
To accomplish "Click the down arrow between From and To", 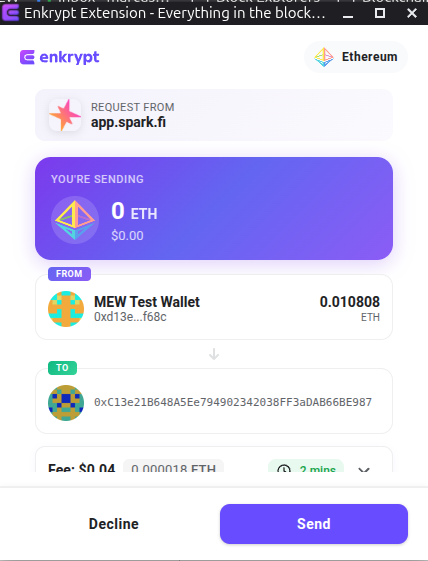I will coord(214,354).
